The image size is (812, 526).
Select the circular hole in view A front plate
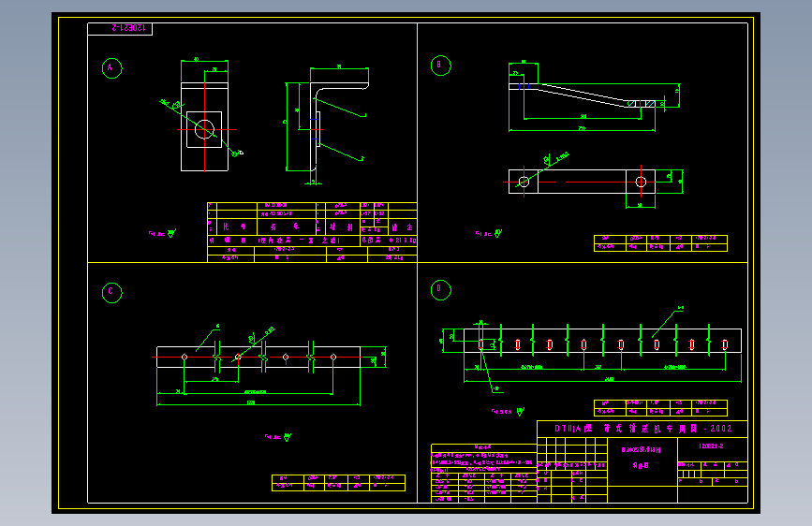[x=204, y=129]
